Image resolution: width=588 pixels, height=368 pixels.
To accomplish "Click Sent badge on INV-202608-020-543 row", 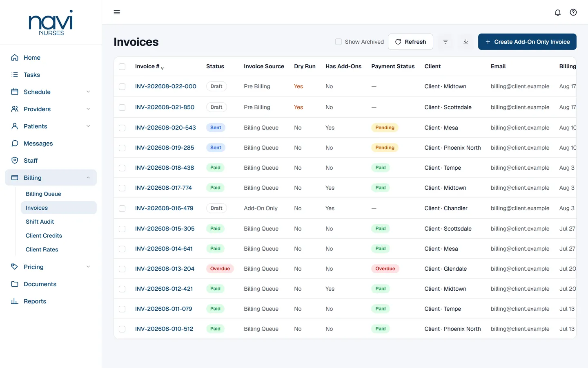I will click(216, 128).
